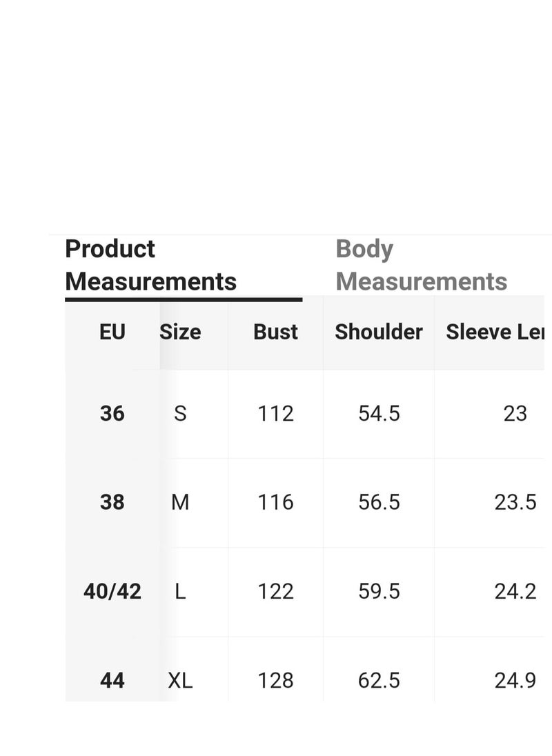Select the EU 40/42 row label
This screenshot has height=756, width=552.
pos(112,592)
